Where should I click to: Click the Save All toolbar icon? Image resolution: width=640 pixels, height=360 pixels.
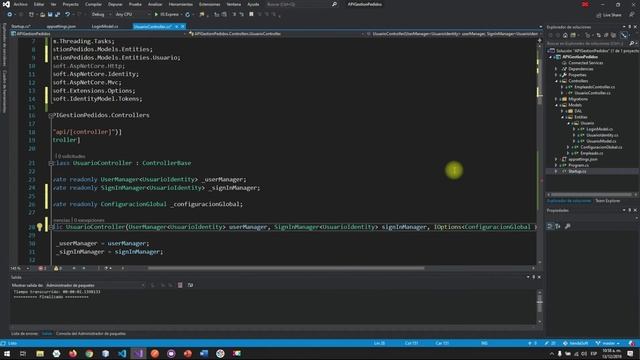coord(58,14)
